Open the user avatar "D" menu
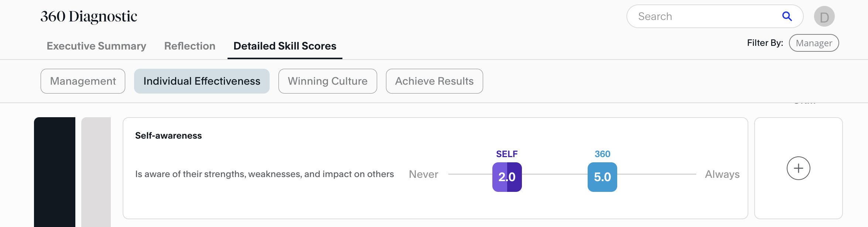 pos(824,17)
